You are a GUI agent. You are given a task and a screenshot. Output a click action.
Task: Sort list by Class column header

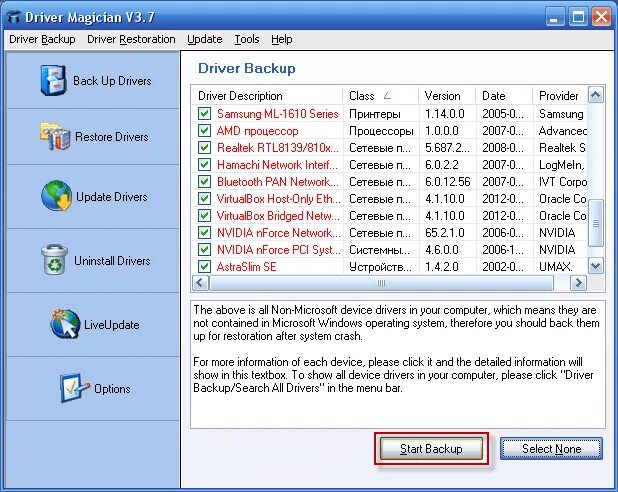click(380, 96)
